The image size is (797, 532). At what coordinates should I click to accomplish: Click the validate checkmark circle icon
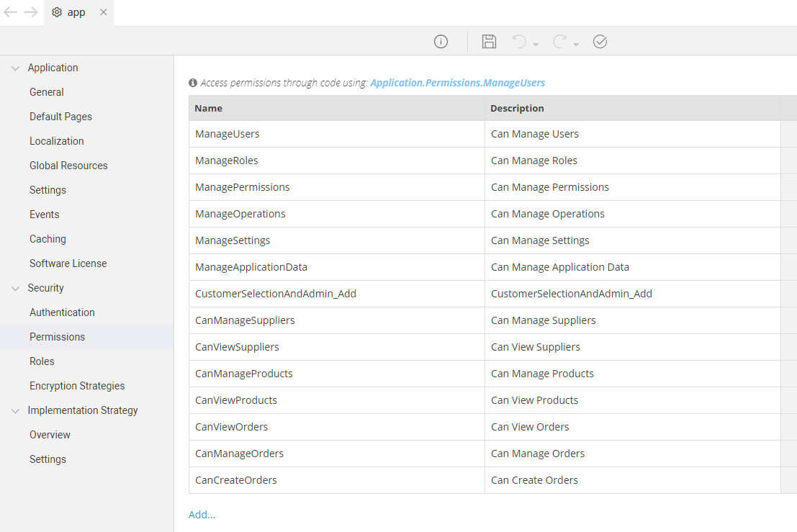tap(600, 42)
